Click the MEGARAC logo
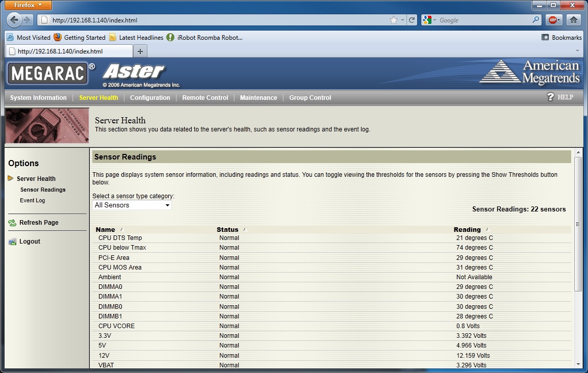This screenshot has width=588, height=373. 47,73
